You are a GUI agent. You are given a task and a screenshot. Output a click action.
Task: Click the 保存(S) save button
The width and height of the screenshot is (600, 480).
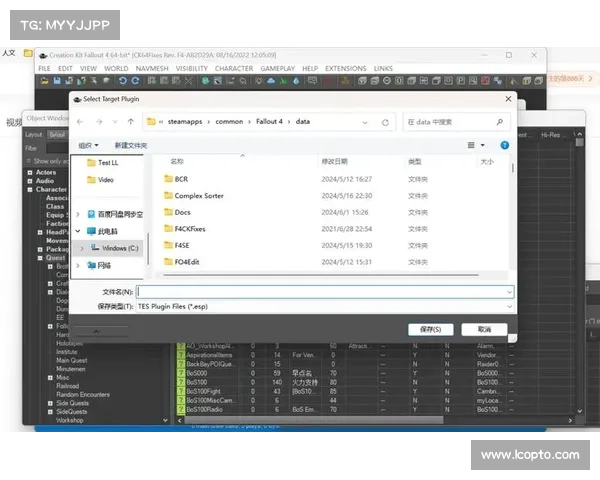[x=430, y=329]
